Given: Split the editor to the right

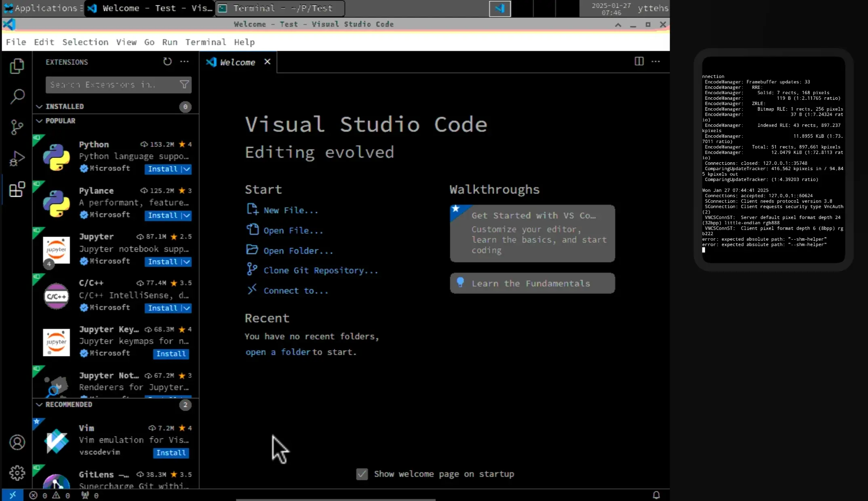Looking at the screenshot, I should tap(639, 61).
